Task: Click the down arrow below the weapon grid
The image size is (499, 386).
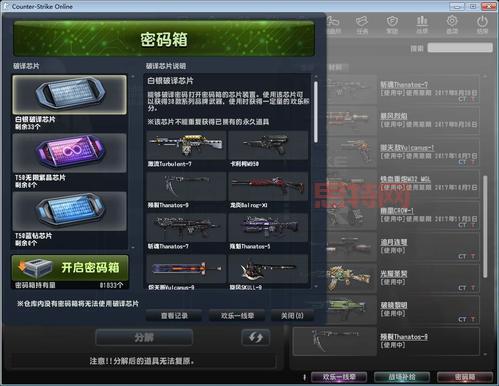Action: [x=316, y=286]
